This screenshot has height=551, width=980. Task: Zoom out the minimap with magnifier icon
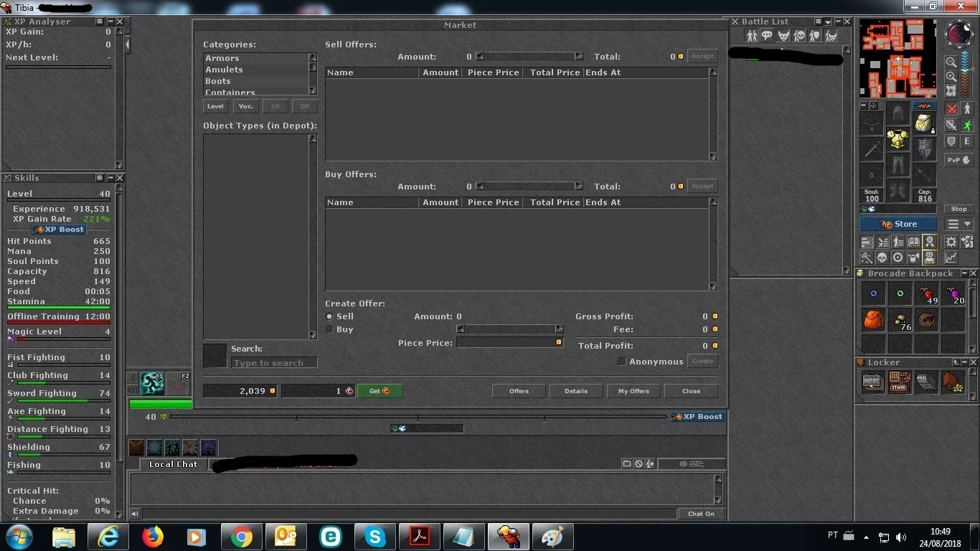[951, 62]
